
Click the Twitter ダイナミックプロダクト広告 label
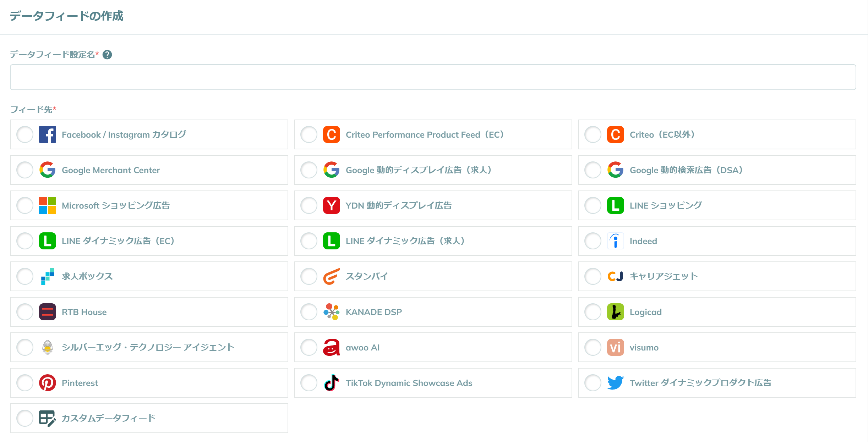(x=700, y=383)
